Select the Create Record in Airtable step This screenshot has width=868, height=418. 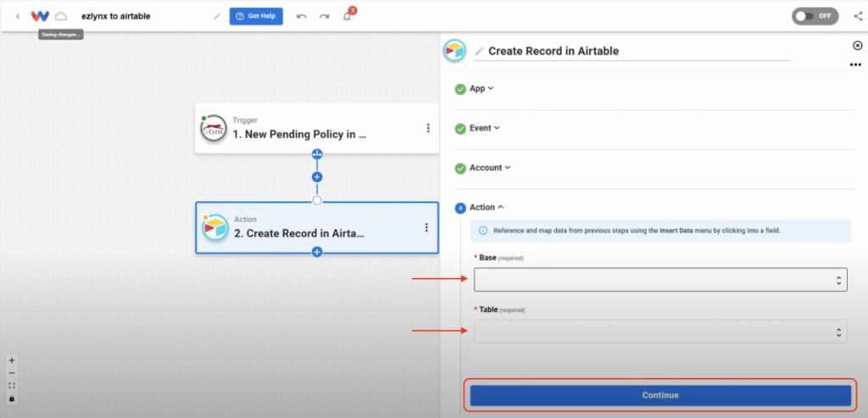click(317, 227)
